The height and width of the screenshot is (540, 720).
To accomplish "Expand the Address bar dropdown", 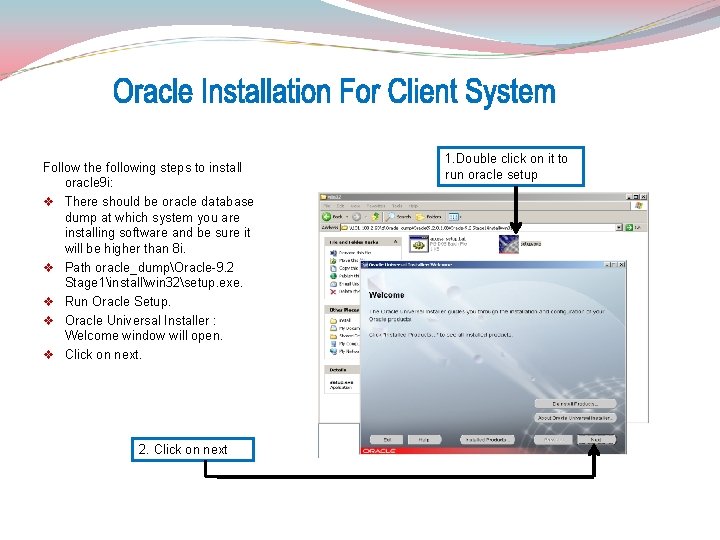I will click(619, 227).
